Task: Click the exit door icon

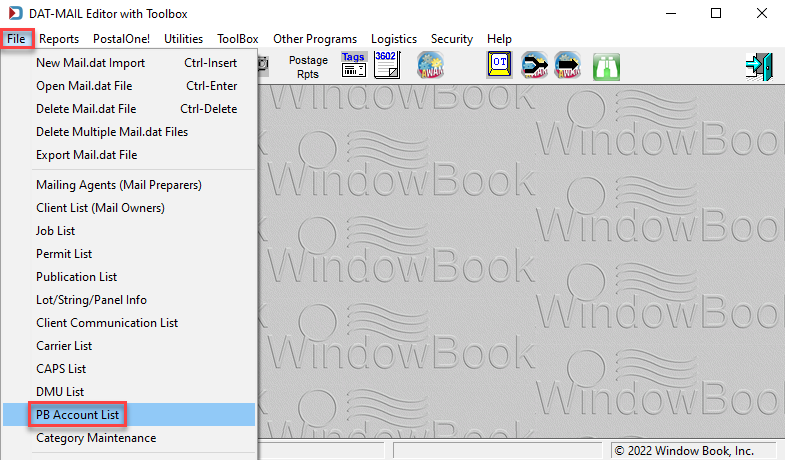Action: 759,67
